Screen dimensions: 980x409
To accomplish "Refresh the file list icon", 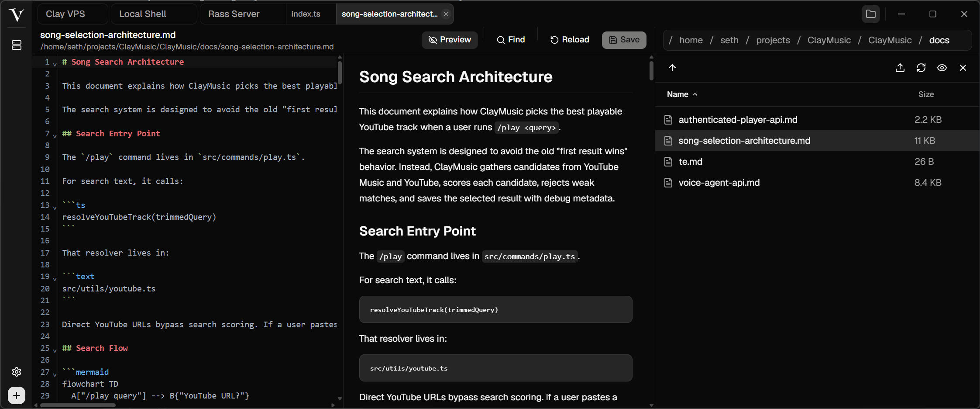I will [x=921, y=68].
